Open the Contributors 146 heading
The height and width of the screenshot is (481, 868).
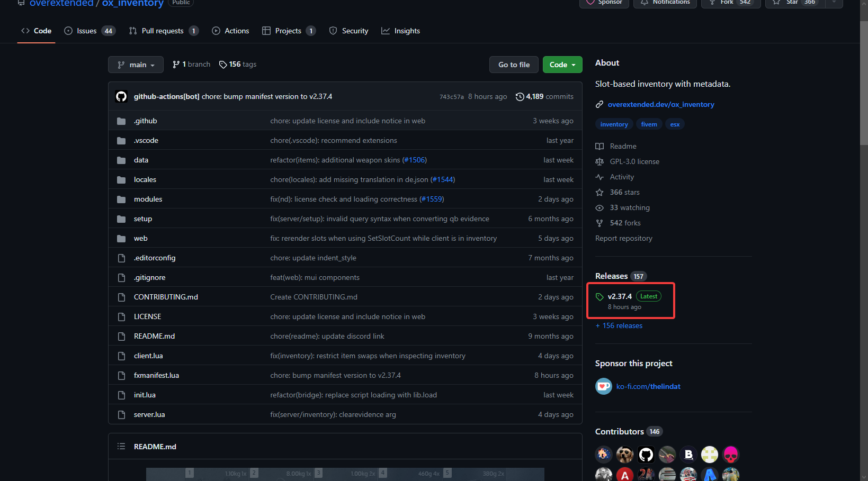click(629, 431)
